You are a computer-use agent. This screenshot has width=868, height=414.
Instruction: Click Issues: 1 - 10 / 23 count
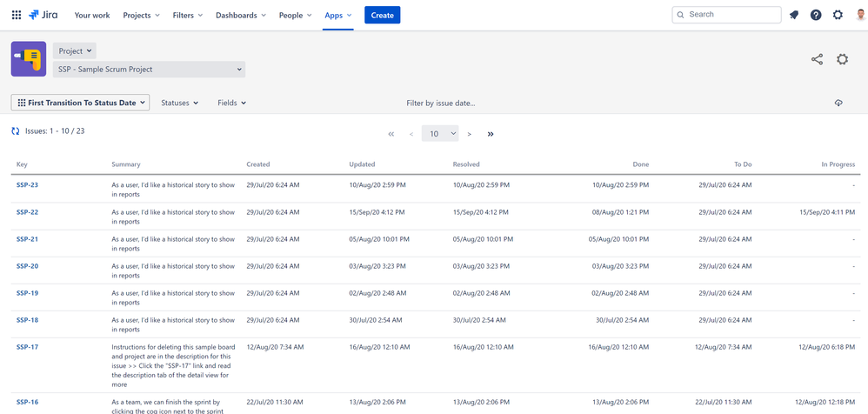click(x=55, y=131)
